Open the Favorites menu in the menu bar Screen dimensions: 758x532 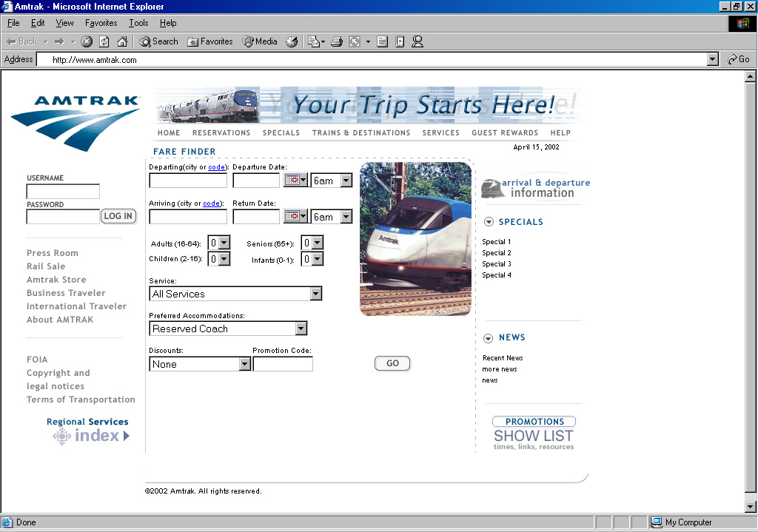[x=101, y=23]
